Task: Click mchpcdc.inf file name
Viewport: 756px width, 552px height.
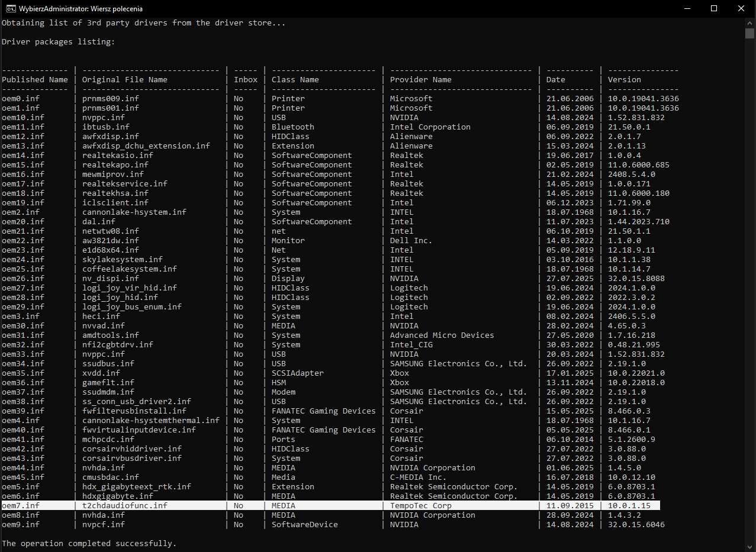Action: click(108, 440)
